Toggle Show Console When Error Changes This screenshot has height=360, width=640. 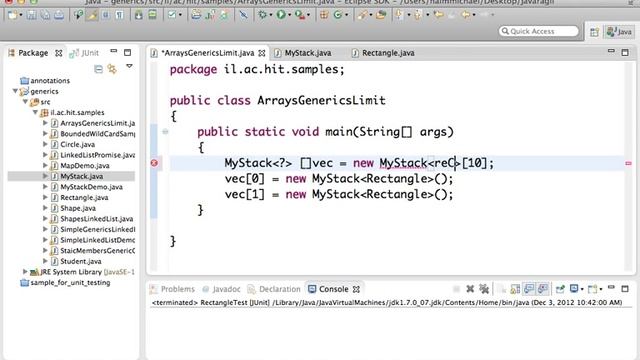tap(543, 289)
